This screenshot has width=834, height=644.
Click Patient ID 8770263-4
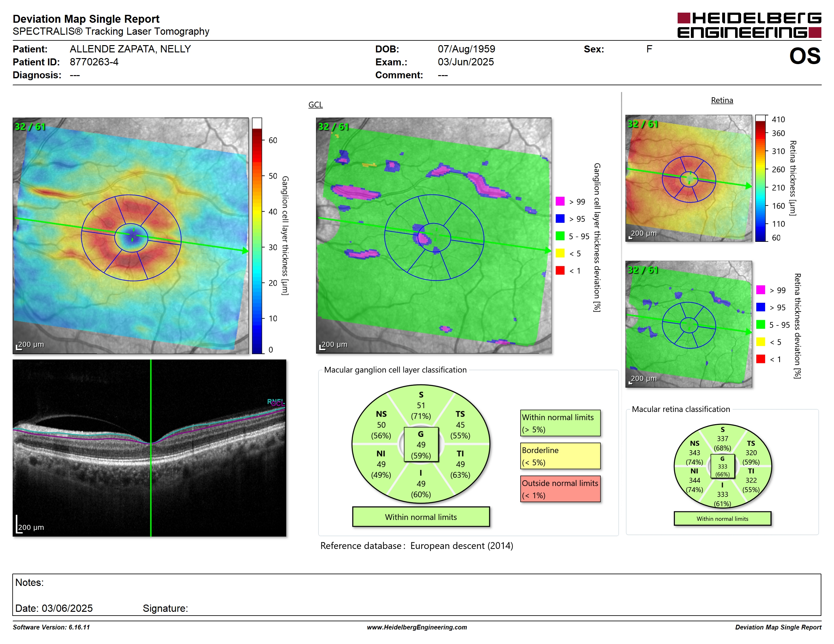tap(94, 62)
